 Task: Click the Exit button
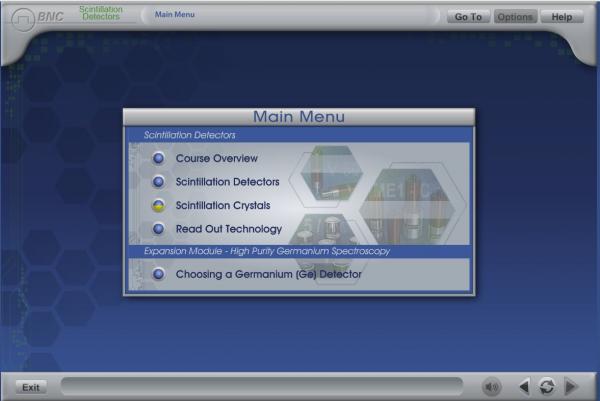31,387
